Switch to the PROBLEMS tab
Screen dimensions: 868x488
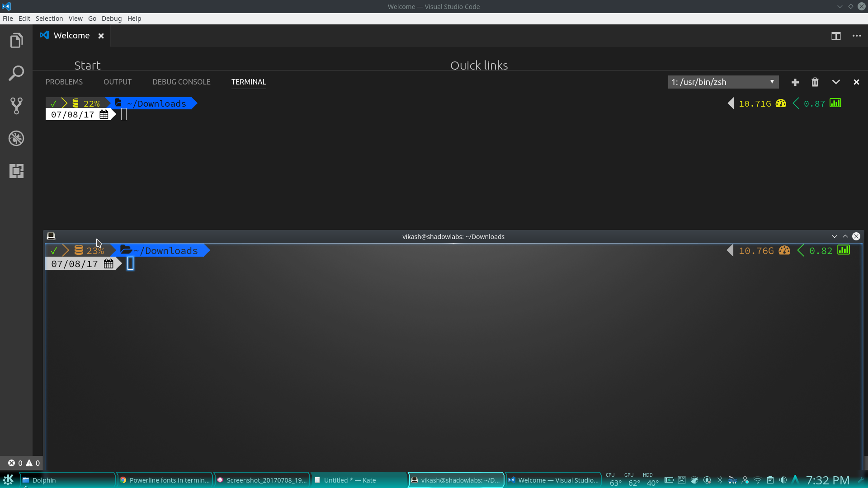64,82
